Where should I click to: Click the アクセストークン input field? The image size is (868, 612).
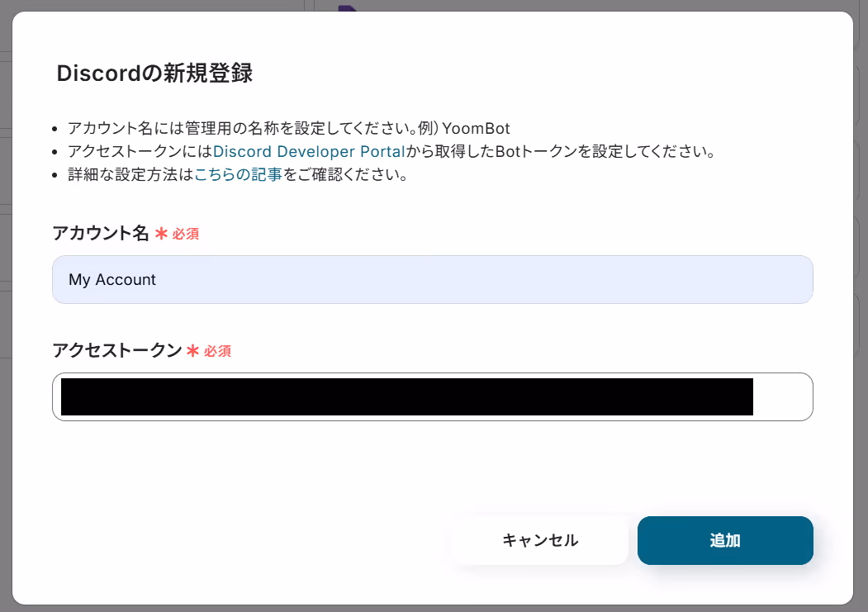432,396
